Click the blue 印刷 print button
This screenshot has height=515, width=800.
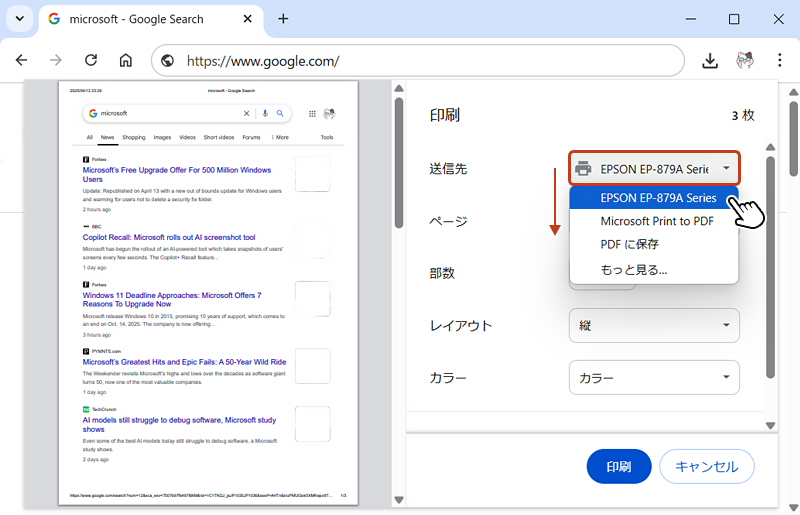619,467
